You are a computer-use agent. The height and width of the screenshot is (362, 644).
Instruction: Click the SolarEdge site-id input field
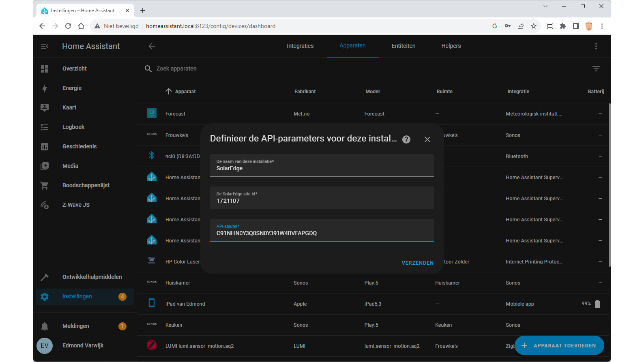pyautogui.click(x=322, y=200)
